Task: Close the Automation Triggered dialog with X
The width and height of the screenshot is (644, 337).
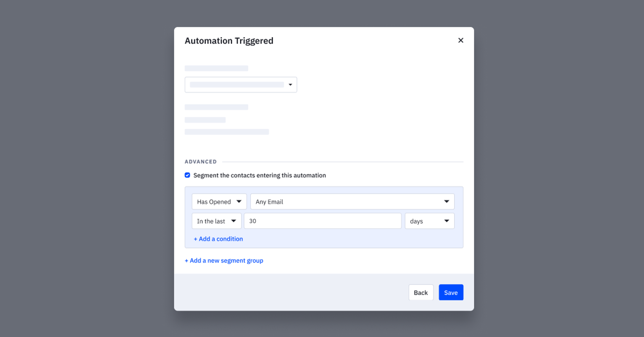Action: tap(460, 40)
